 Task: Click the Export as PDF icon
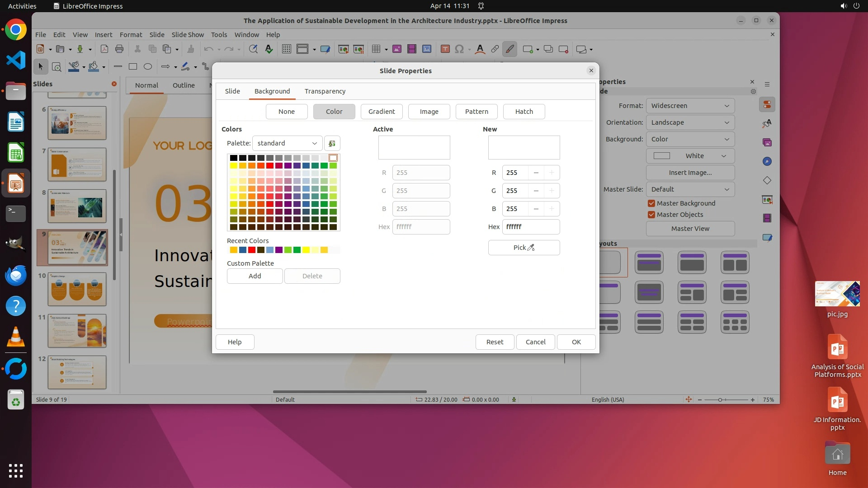click(x=104, y=49)
